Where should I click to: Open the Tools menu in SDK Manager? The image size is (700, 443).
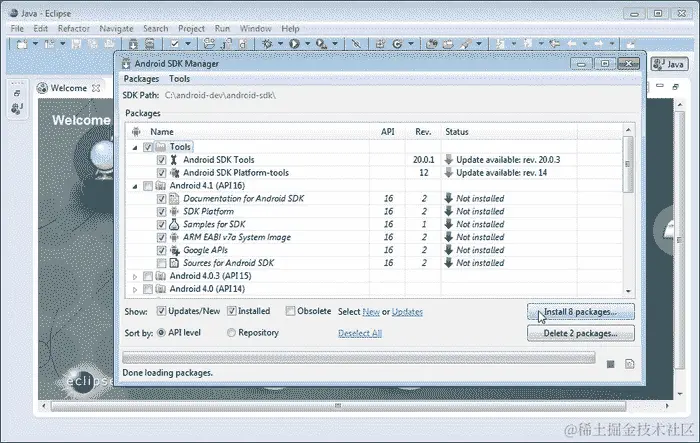[x=179, y=79]
